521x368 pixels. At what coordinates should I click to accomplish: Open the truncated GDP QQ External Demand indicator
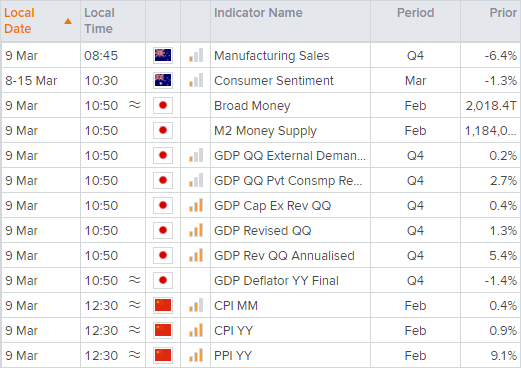(x=290, y=156)
